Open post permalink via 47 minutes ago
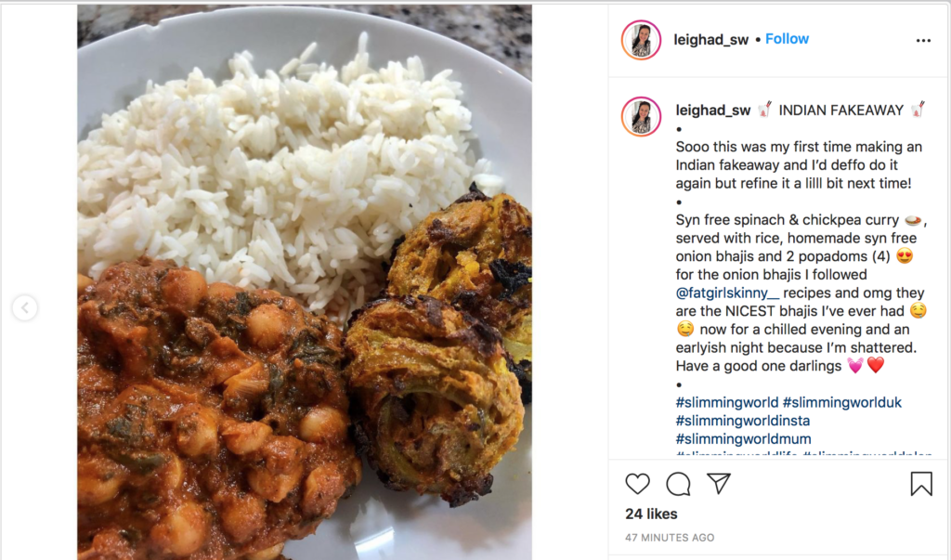This screenshot has height=560, width=951. 670,538
